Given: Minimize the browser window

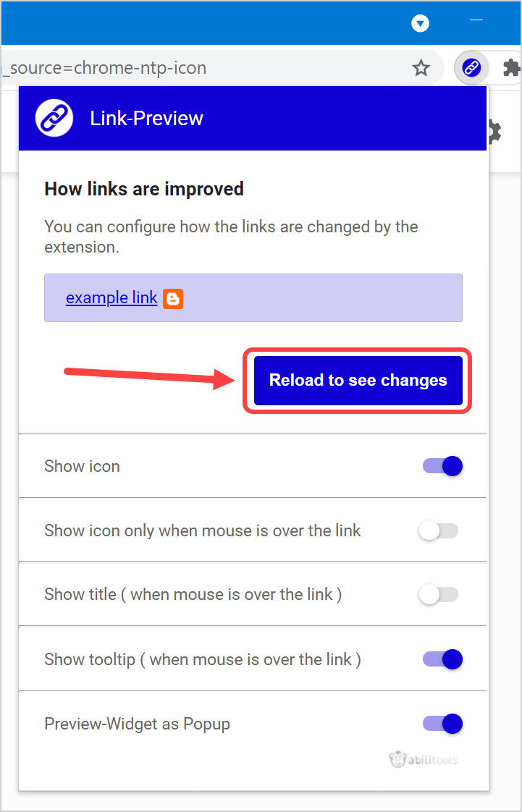Looking at the screenshot, I should (476, 22).
